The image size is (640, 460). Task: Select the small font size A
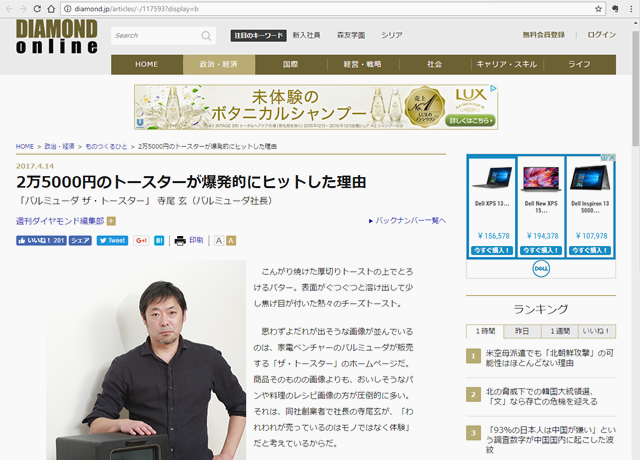click(x=219, y=241)
